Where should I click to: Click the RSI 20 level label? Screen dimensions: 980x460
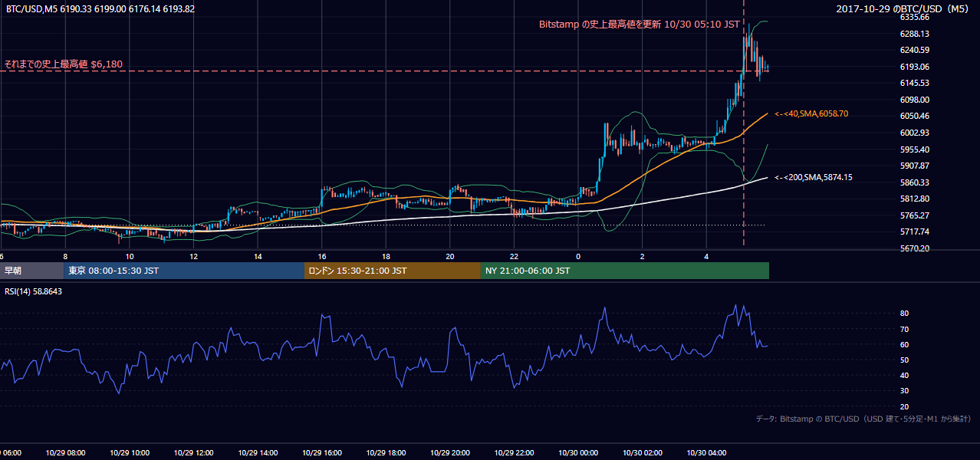[904, 406]
